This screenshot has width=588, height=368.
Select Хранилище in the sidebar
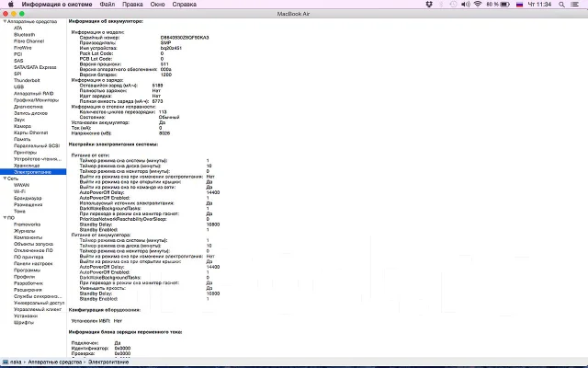click(x=27, y=166)
